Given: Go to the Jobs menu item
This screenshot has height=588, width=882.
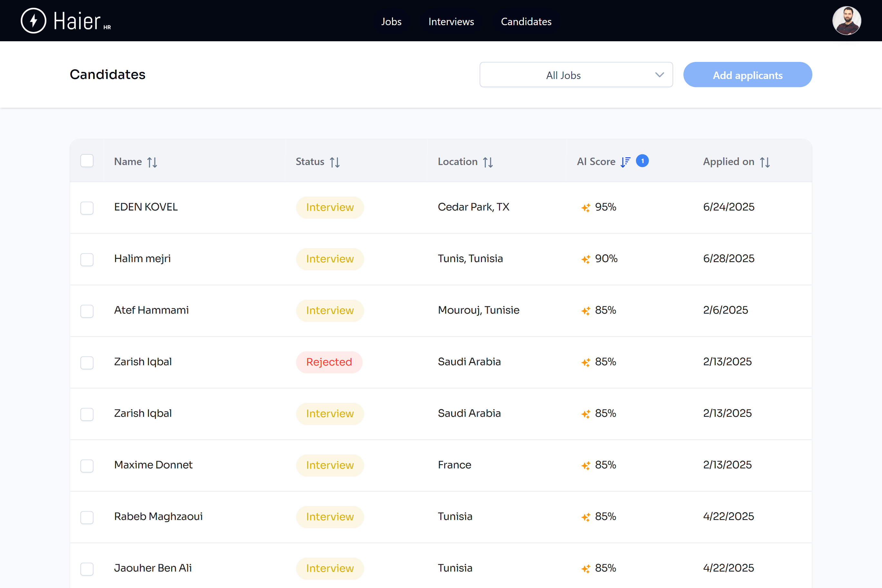Looking at the screenshot, I should 391,21.
